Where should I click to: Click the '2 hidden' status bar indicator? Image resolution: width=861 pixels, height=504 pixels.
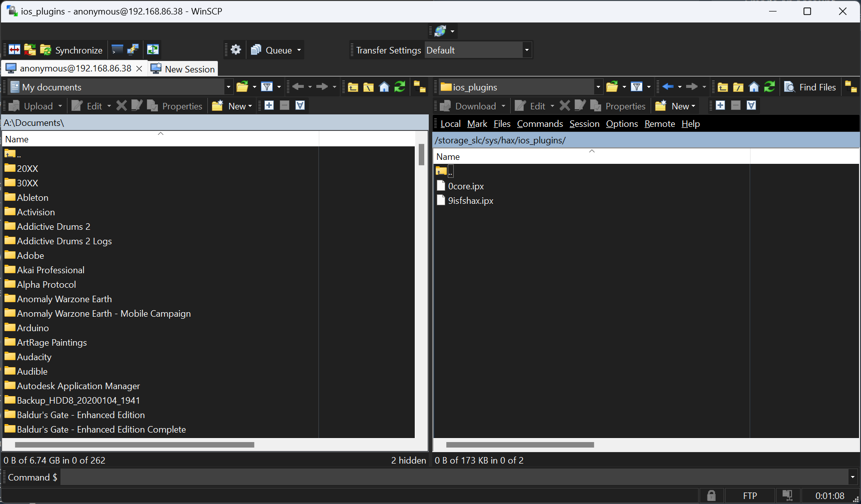409,461
